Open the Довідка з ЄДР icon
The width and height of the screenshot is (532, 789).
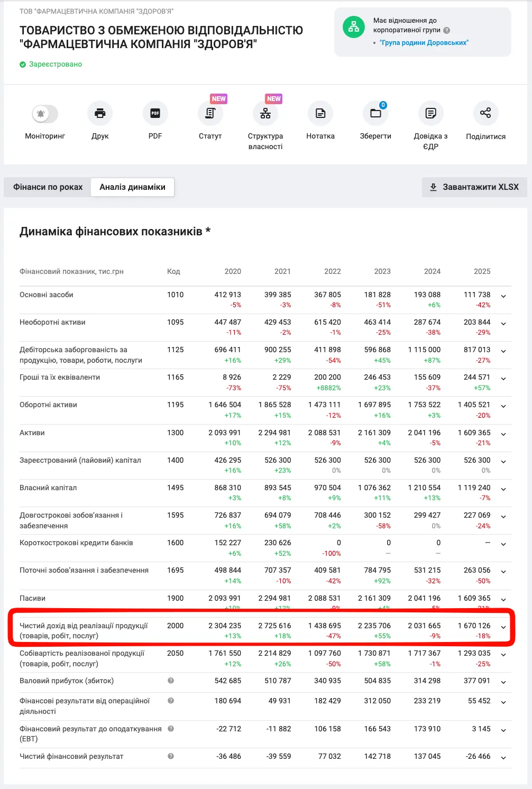tap(431, 113)
